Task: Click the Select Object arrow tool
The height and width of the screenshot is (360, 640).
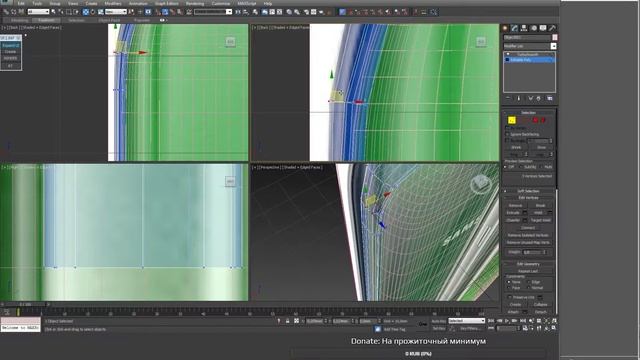Action: [x=53, y=12]
